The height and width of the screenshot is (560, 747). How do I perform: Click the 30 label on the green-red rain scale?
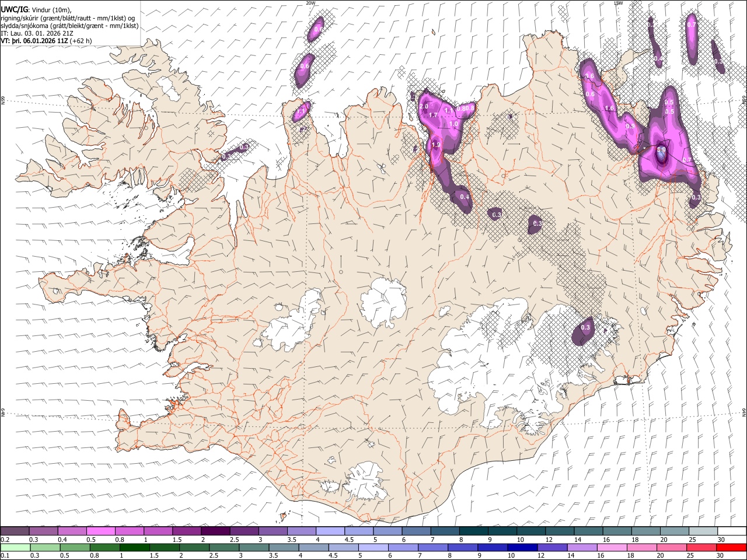721,555
